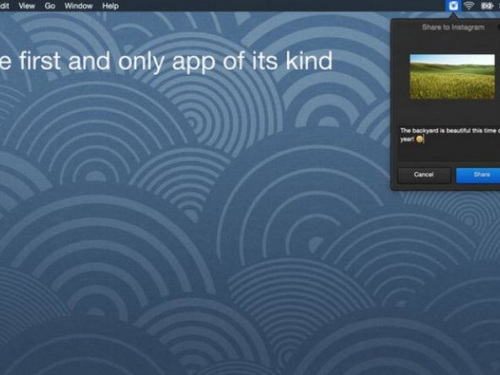Screen dimensions: 500x375
Task: Open the Help menu
Action: pyautogui.click(x=110, y=6)
